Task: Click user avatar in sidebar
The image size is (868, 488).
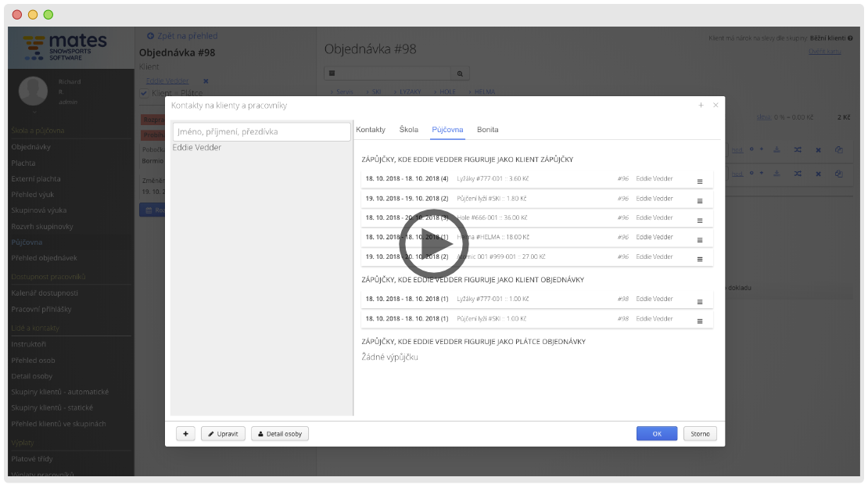Action: pyautogui.click(x=33, y=91)
